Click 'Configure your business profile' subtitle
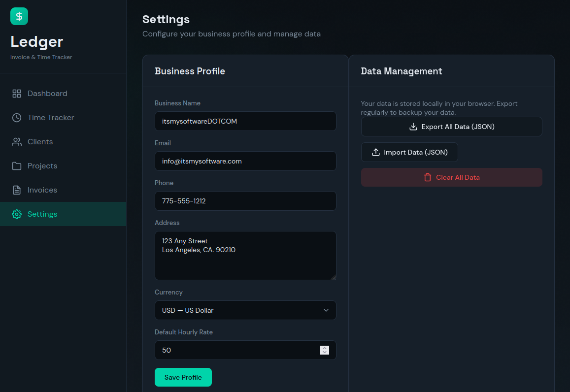This screenshot has height=392, width=570. point(232,34)
